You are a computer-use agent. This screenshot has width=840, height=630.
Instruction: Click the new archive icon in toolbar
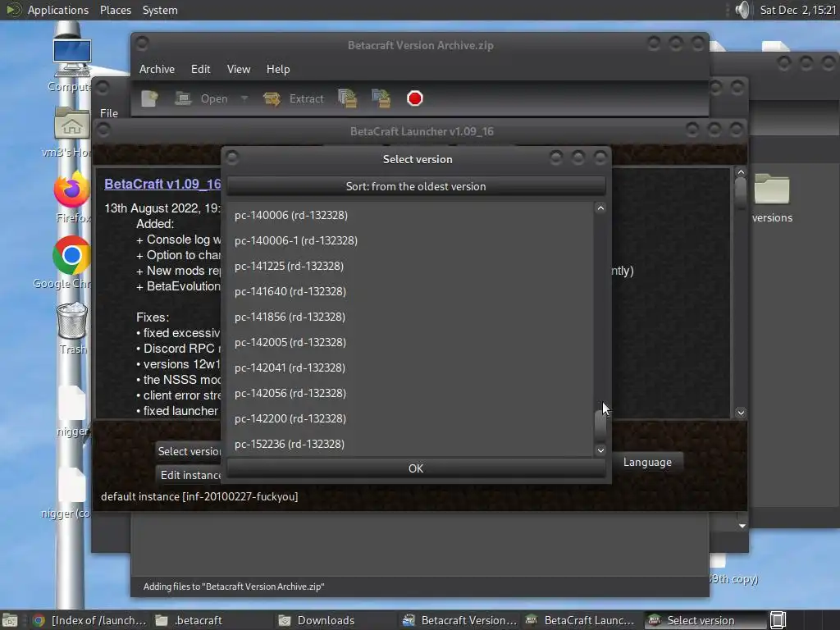coord(149,98)
